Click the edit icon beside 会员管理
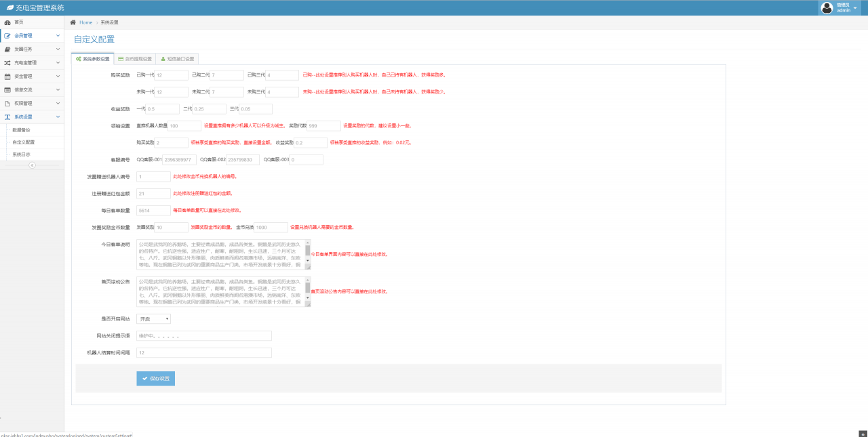Image resolution: width=868 pixels, height=437 pixels. point(7,36)
